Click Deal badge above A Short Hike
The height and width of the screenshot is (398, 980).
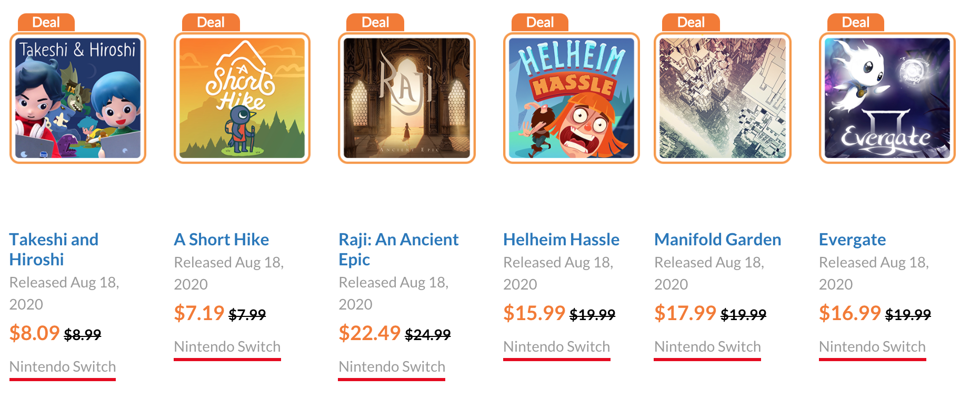pyautogui.click(x=211, y=23)
